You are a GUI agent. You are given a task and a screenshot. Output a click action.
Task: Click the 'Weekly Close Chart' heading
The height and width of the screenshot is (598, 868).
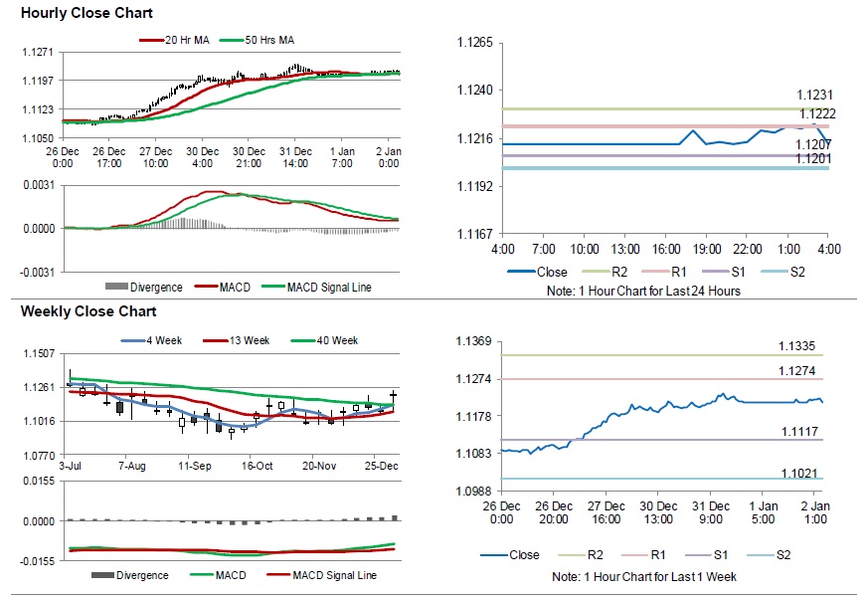coord(88,311)
